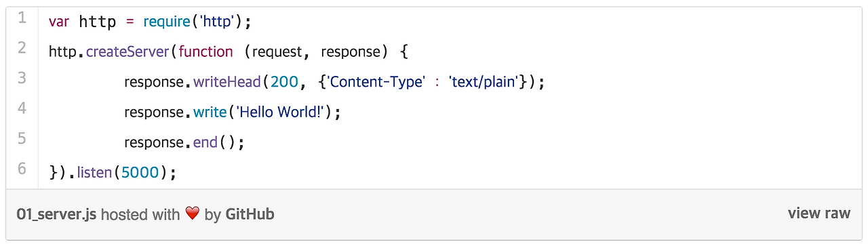Click the function keyword
The width and height of the screenshot is (868, 246).
click(x=205, y=52)
